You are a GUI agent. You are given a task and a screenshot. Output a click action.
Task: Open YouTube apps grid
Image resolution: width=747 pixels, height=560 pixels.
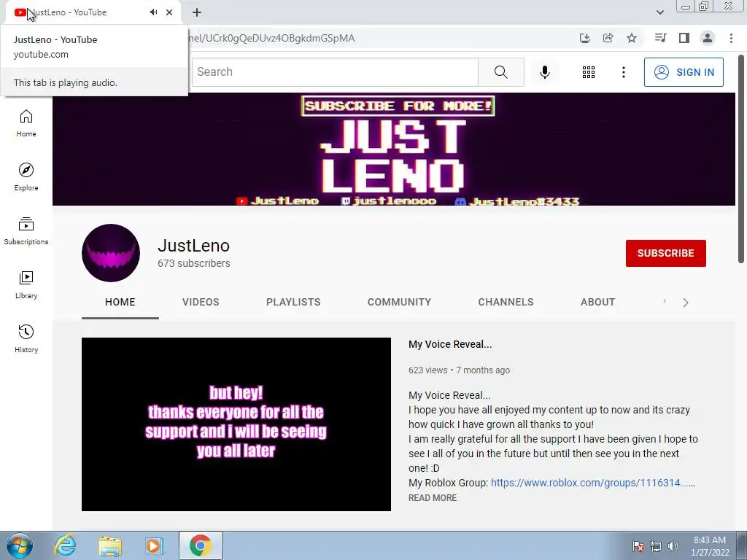click(589, 72)
